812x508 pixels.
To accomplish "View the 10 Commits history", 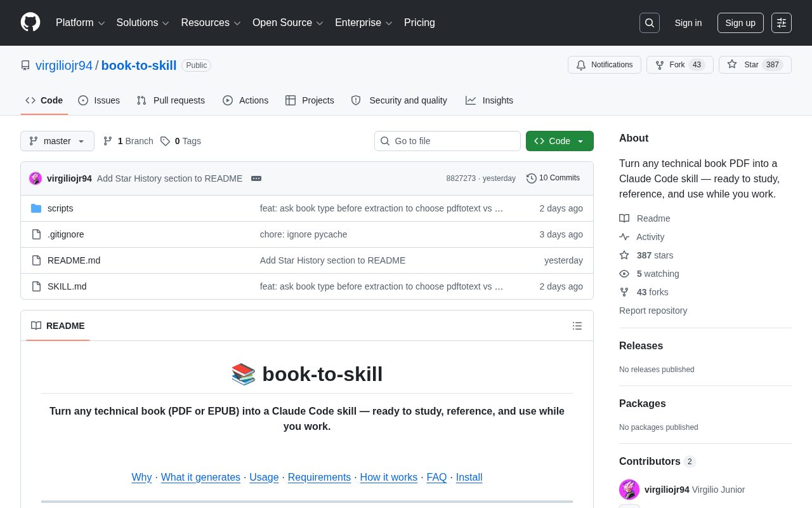I will click(x=553, y=178).
